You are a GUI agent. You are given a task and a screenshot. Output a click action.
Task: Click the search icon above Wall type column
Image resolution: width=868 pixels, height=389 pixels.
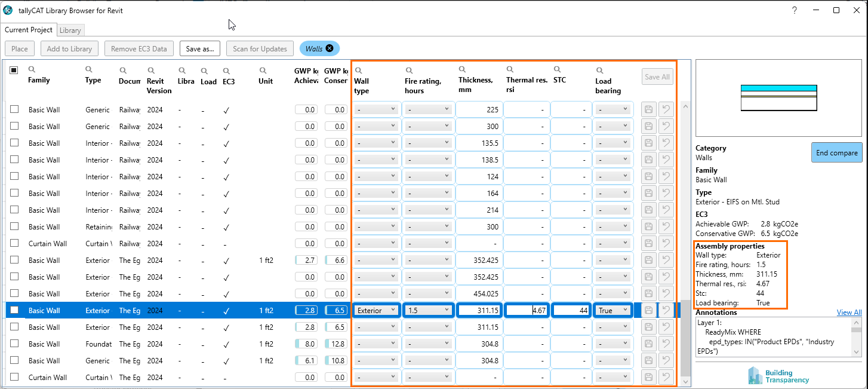(x=358, y=71)
